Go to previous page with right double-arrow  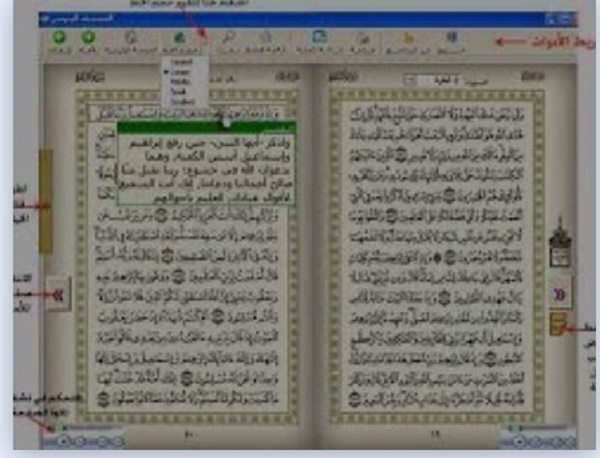pyautogui.click(x=561, y=293)
